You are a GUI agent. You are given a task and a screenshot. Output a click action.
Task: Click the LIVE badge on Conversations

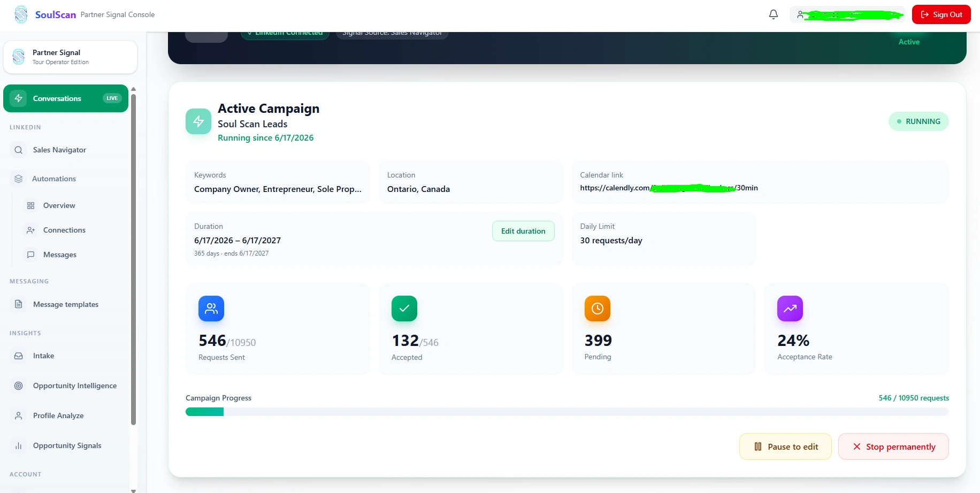pyautogui.click(x=112, y=98)
